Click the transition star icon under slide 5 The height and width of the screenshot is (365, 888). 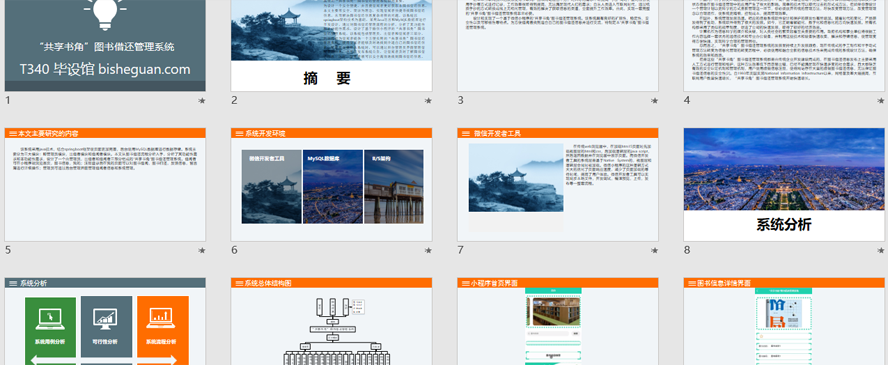(x=202, y=250)
